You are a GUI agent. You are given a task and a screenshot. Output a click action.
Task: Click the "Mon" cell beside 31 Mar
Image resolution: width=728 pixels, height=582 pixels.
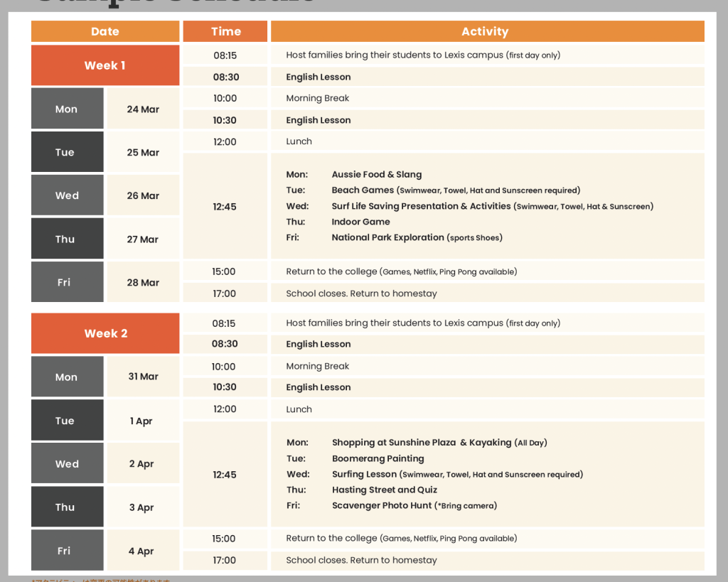(68, 377)
